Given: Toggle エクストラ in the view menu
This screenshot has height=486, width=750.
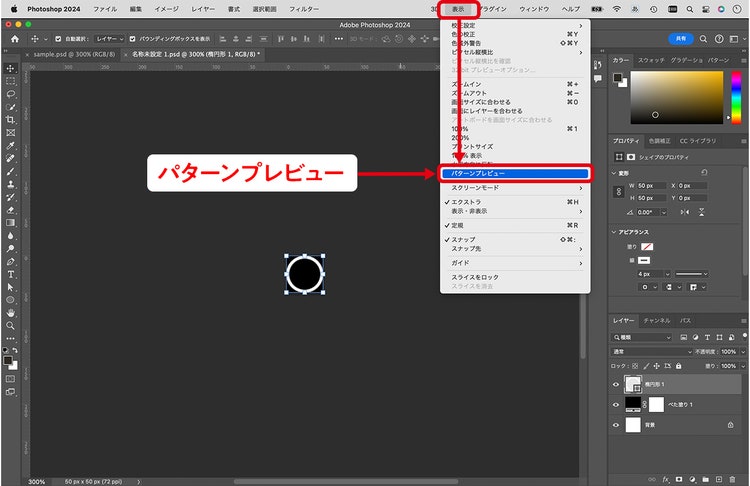Looking at the screenshot, I should pyautogui.click(x=515, y=202).
